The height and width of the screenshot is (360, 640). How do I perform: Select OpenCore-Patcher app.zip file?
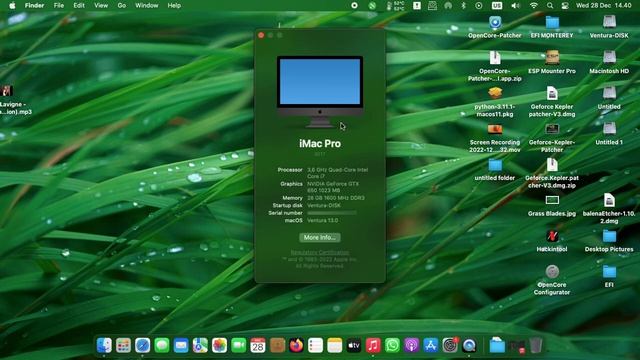coord(495,58)
